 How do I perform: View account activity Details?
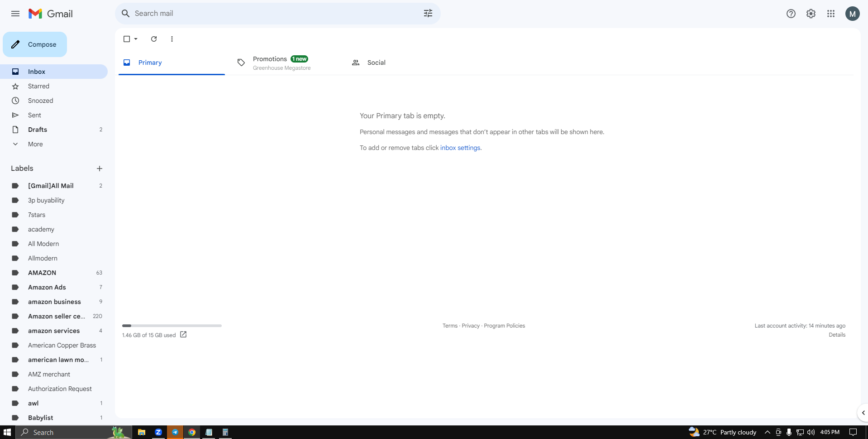[837, 335]
